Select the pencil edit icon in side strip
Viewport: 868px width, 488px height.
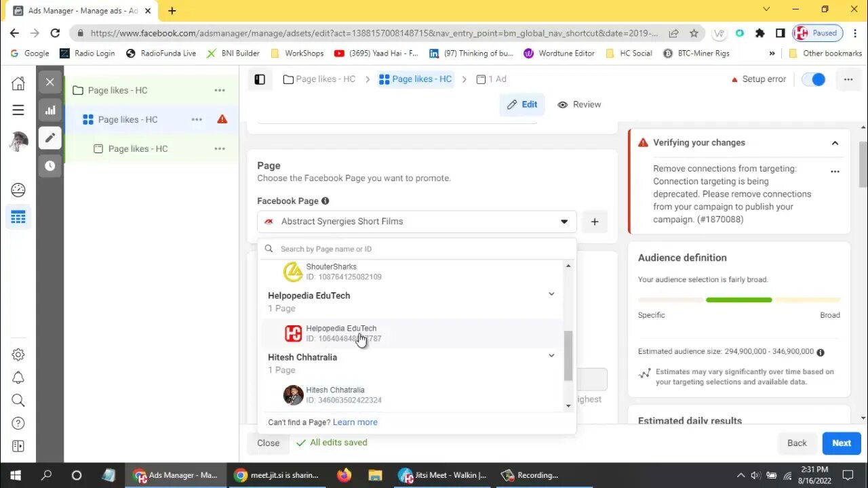[50, 138]
